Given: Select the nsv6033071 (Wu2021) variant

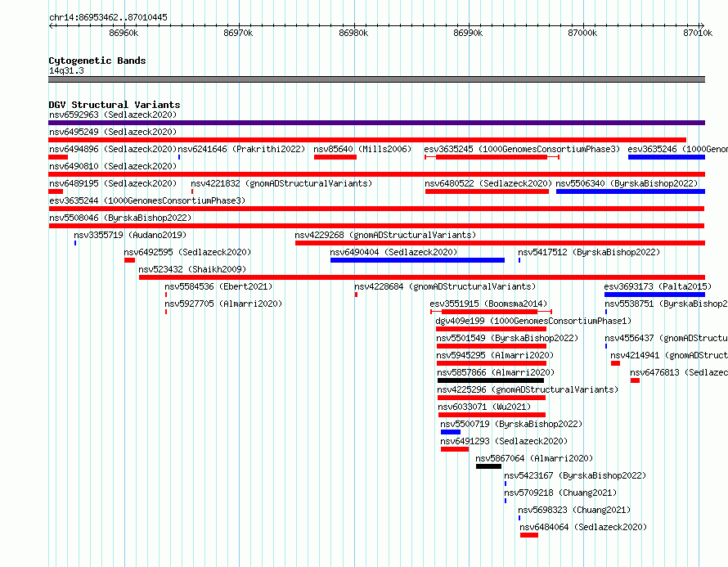Looking at the screenshot, I should pyautogui.click(x=484, y=407).
